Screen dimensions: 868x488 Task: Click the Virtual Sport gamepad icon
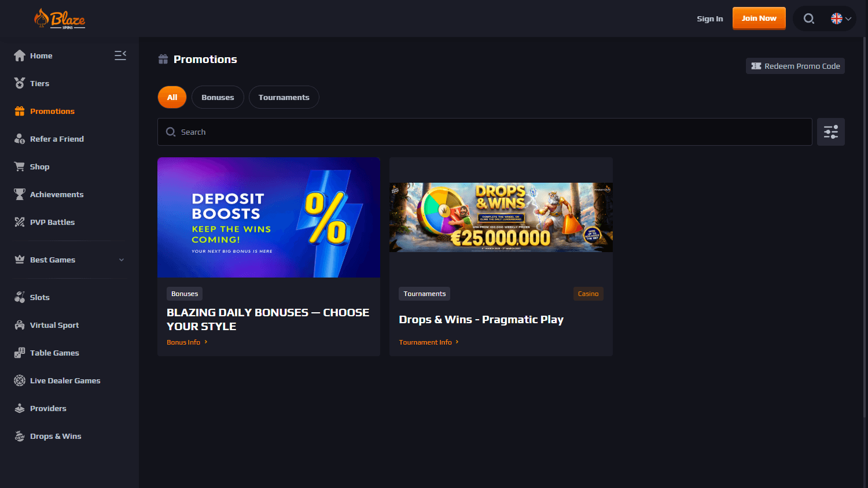[x=20, y=325]
